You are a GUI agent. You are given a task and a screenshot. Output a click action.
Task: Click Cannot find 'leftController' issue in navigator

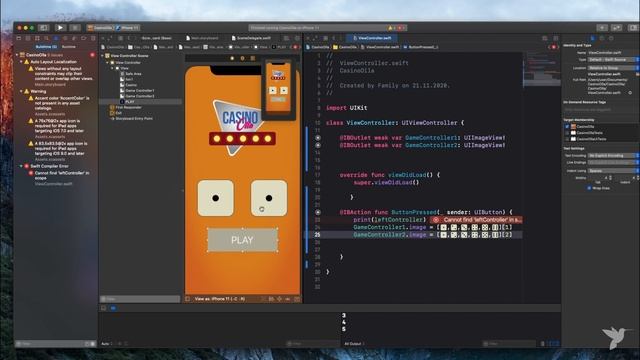click(x=59, y=176)
